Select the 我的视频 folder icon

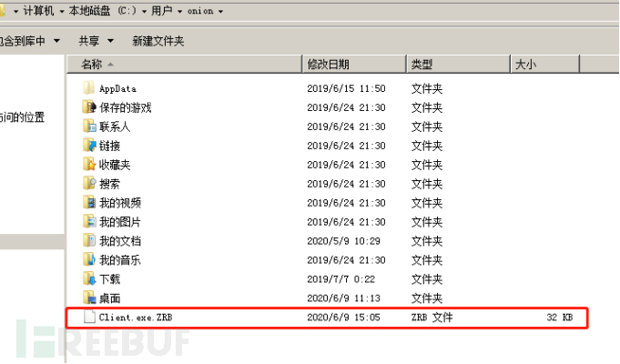(89, 203)
